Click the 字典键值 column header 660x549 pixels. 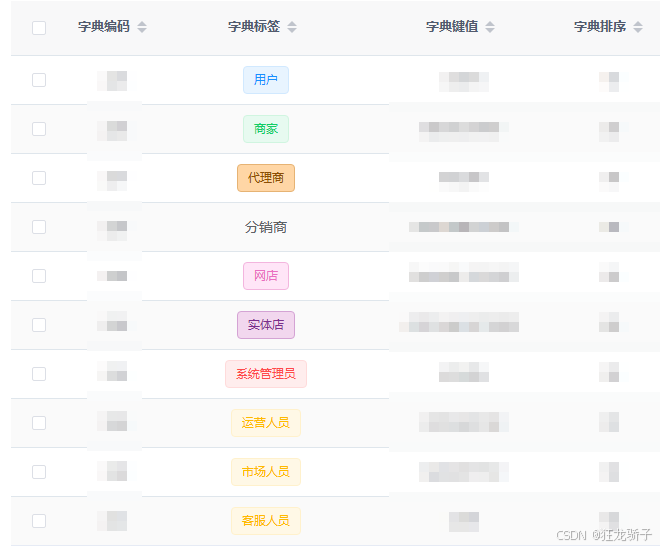tap(452, 27)
